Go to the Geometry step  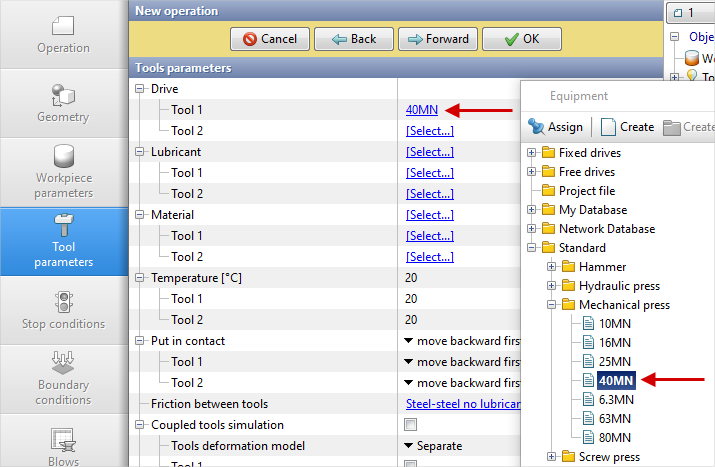(63, 103)
